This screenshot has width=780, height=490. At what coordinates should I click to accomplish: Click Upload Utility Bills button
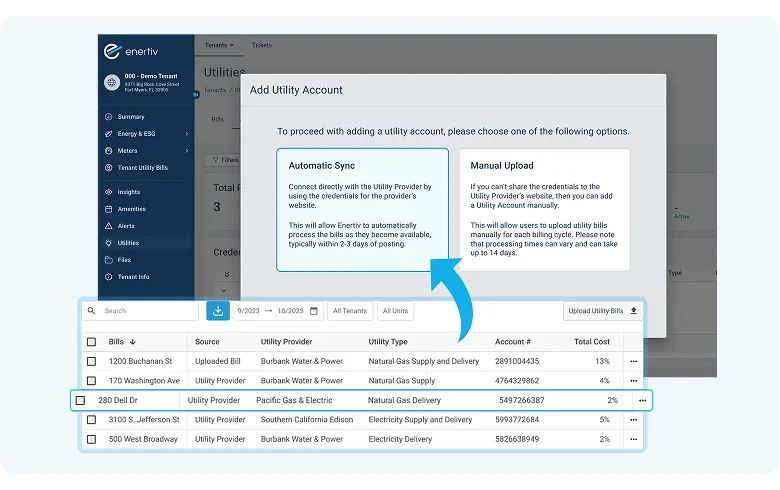coord(602,310)
